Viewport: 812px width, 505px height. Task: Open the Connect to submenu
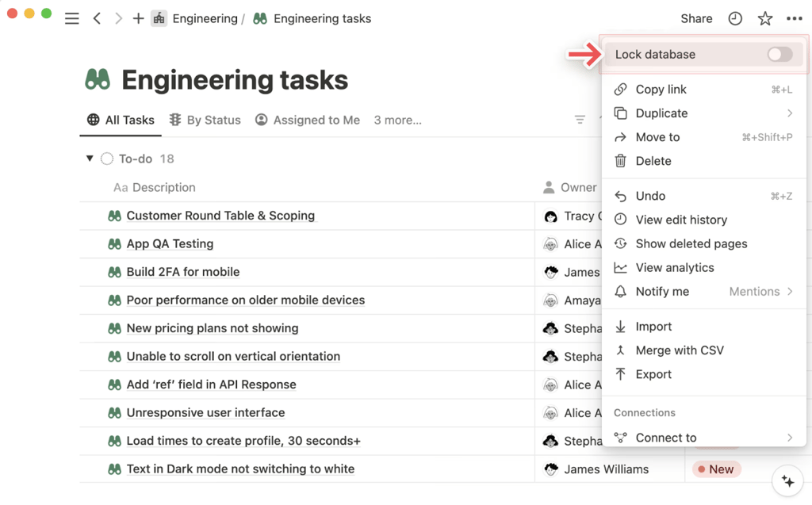click(x=666, y=437)
